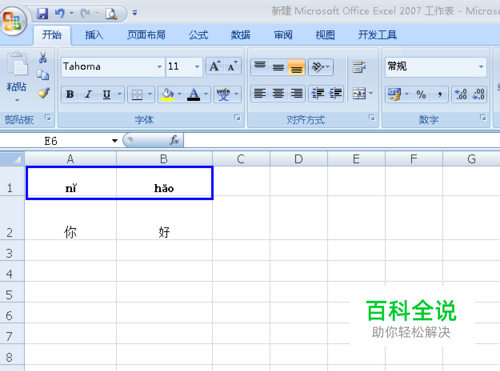Align text to the middle of the cell
Viewport: 500px width, 371px height.
(278, 67)
